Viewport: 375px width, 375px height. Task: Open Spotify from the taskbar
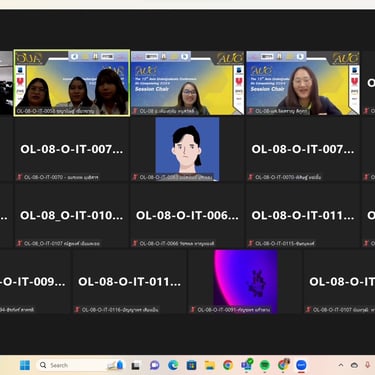(265, 365)
